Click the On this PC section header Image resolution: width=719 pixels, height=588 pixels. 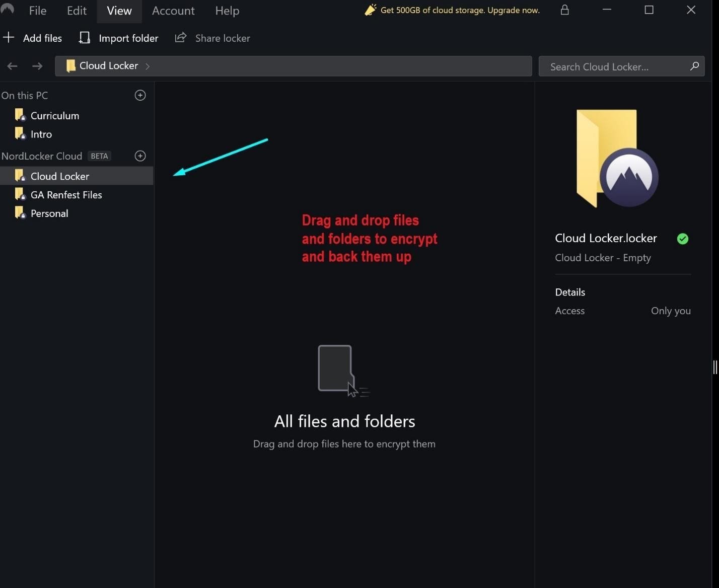pos(25,95)
